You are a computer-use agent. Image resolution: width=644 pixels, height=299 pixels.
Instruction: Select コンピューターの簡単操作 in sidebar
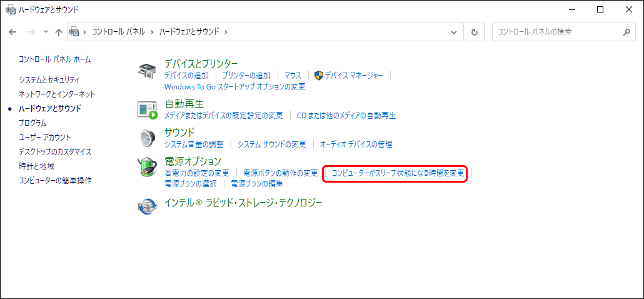[x=55, y=180]
